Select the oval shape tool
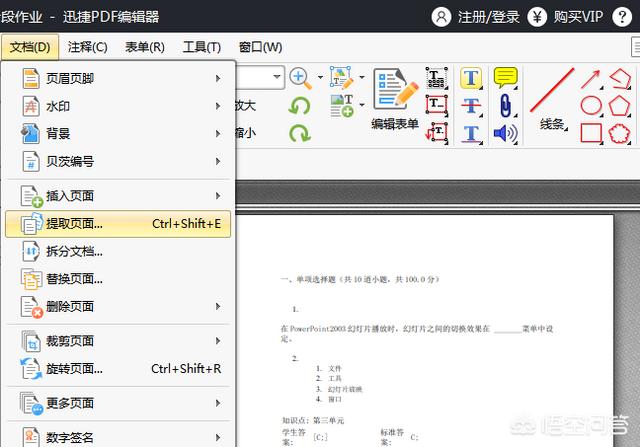The height and width of the screenshot is (447, 640). pyautogui.click(x=591, y=105)
